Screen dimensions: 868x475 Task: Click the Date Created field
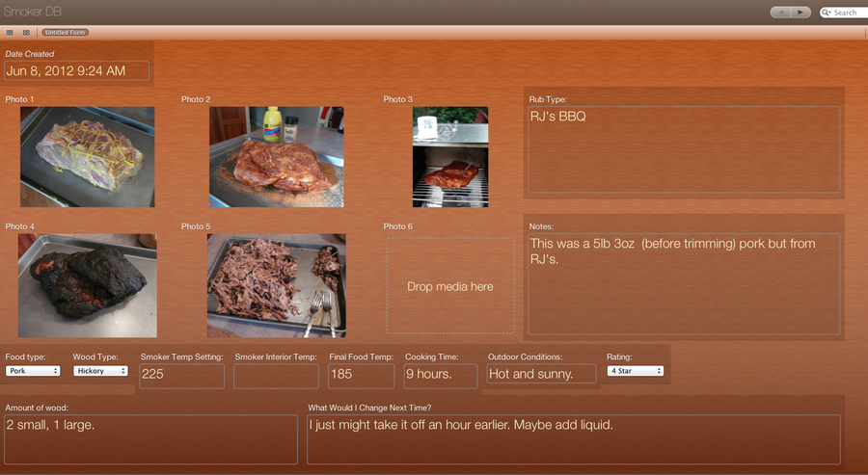pyautogui.click(x=76, y=71)
